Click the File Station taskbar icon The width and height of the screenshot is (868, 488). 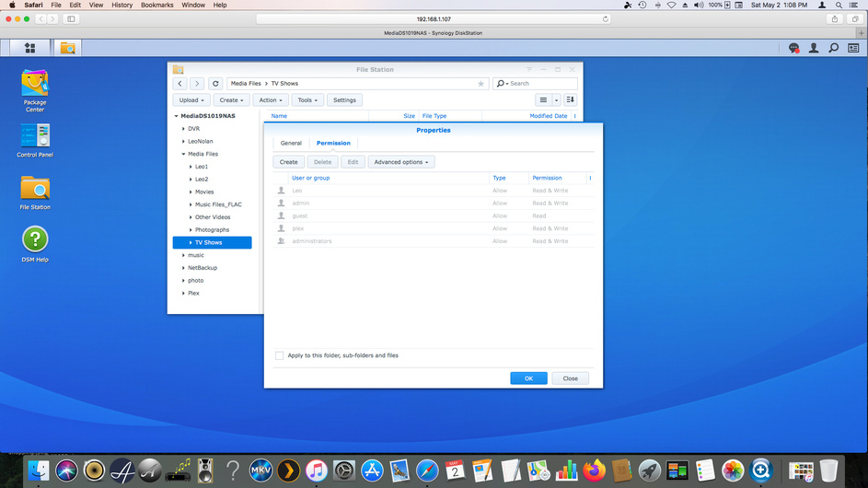67,48
